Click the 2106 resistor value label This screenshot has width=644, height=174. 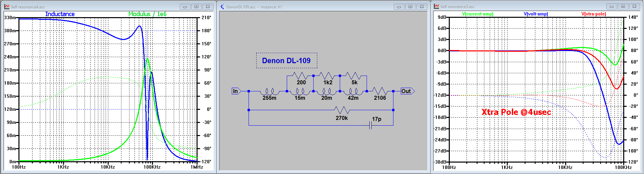[x=380, y=98]
